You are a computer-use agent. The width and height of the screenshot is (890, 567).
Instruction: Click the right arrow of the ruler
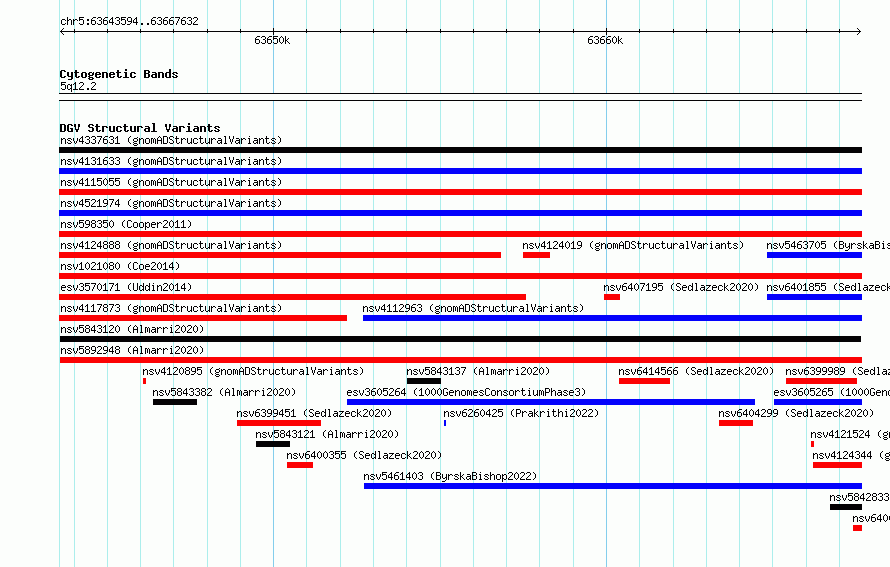pyautogui.click(x=859, y=31)
